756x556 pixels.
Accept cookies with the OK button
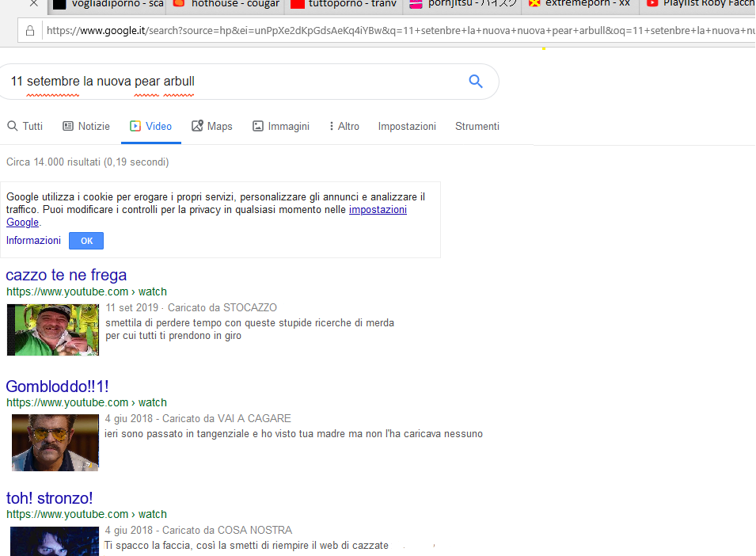pos(86,241)
